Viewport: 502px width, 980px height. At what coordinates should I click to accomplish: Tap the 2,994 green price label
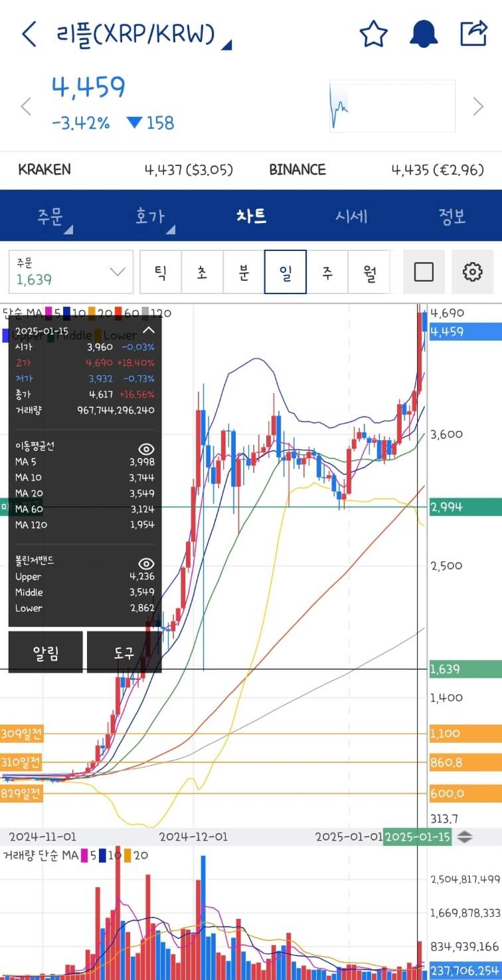(x=465, y=507)
